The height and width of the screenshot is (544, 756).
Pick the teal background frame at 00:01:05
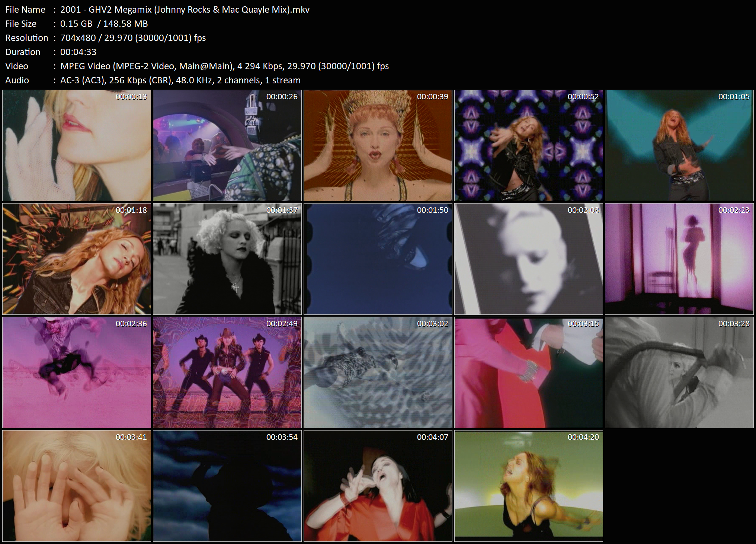679,145
